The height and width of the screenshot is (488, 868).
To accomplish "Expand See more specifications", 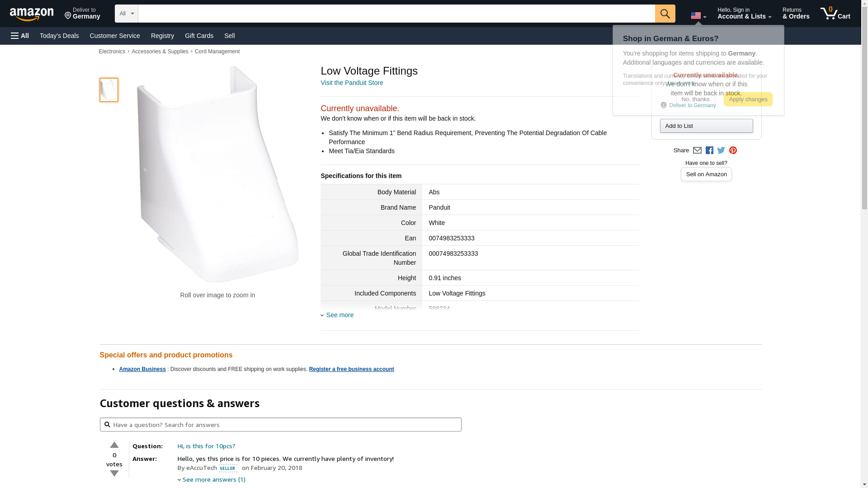I will (340, 315).
